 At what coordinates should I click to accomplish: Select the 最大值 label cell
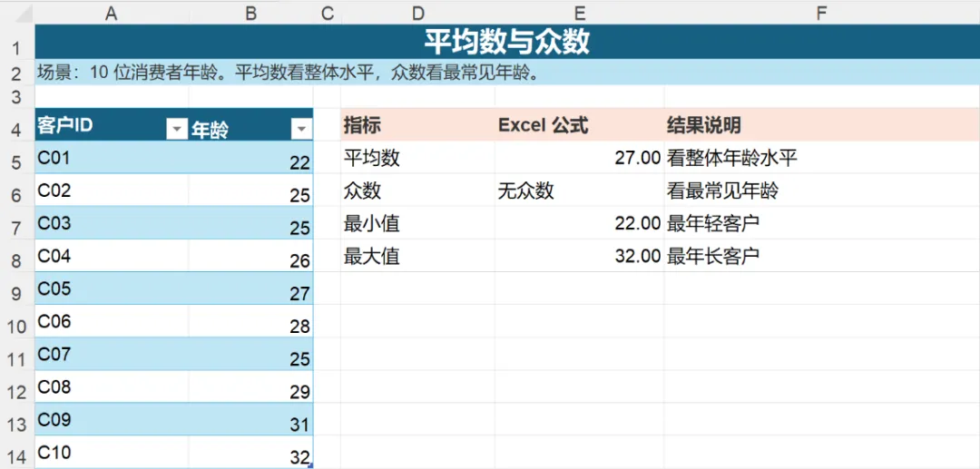[417, 256]
